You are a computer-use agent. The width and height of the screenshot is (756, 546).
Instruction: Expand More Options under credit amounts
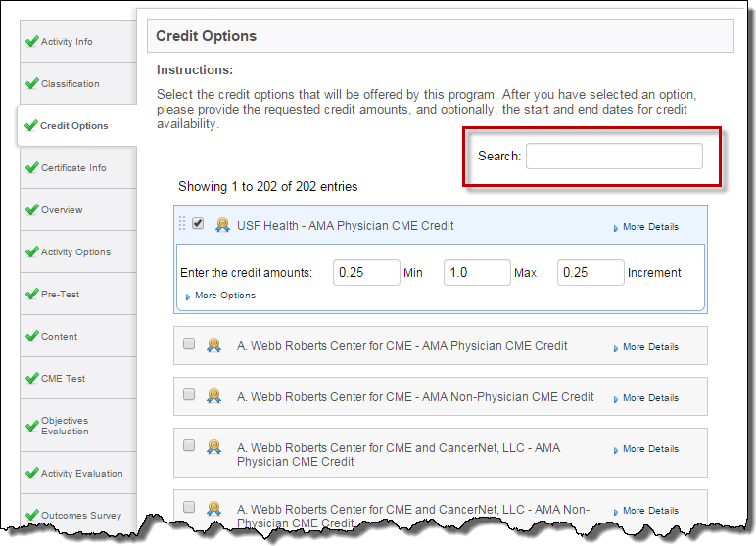(x=220, y=296)
